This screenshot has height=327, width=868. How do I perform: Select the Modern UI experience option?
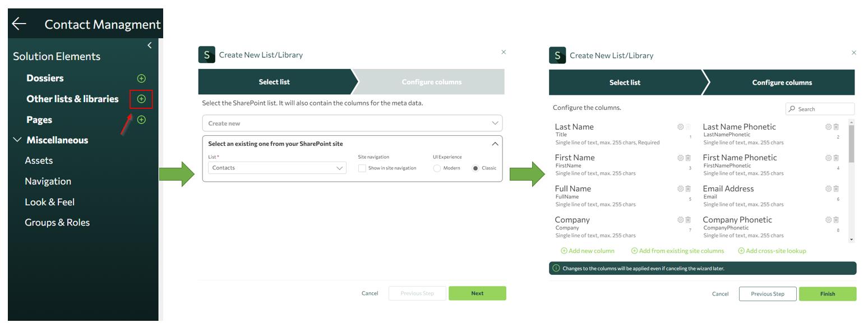click(437, 168)
